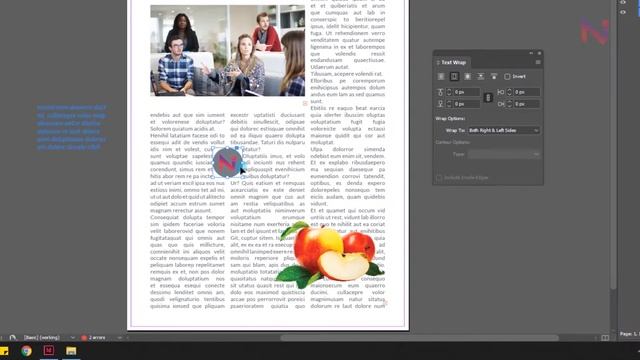Screen dimensions: 640x360
Task: Open the preflight menu arrow beside errors
Action: click(x=120, y=338)
